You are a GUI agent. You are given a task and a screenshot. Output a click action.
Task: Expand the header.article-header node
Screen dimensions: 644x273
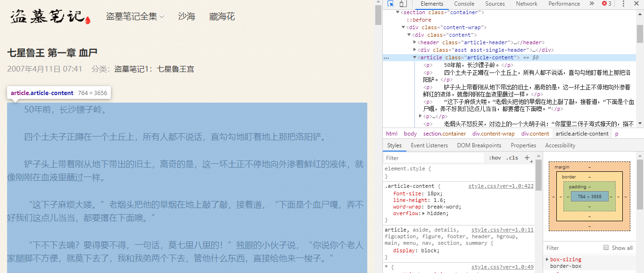(x=415, y=42)
